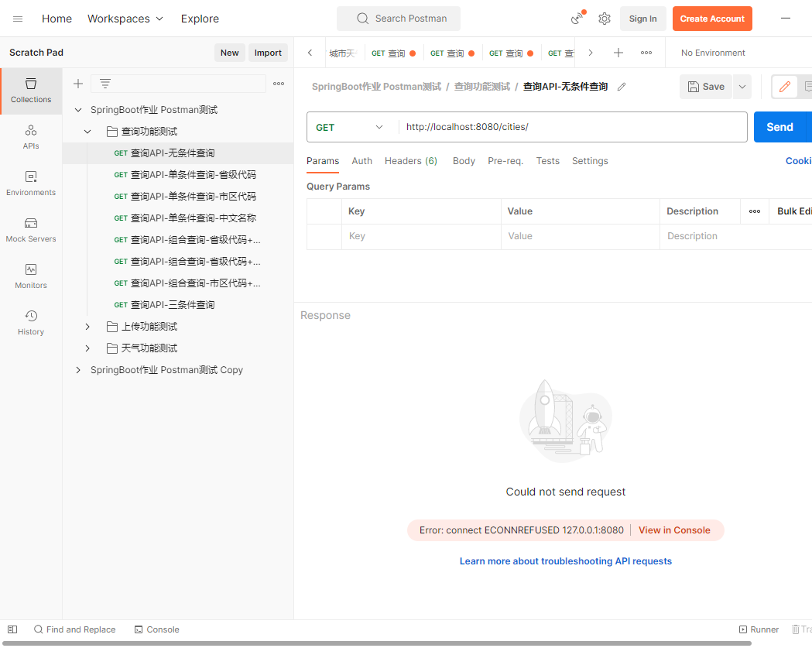
Task: Open Environments in the sidebar
Action: [x=31, y=183]
